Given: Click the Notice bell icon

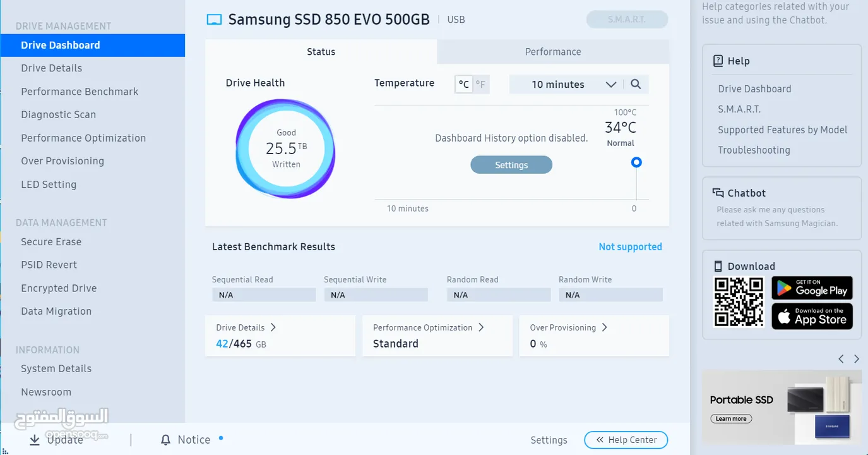Looking at the screenshot, I should [165, 439].
